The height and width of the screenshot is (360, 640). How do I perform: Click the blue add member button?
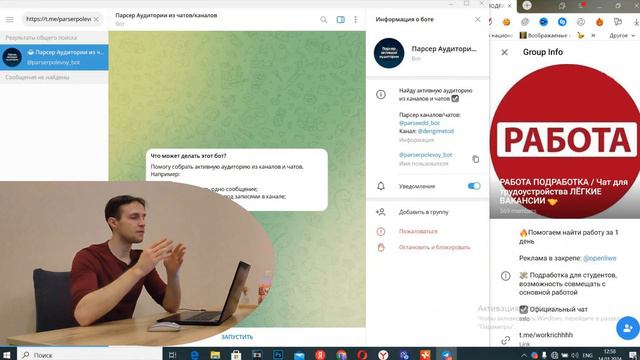[628, 328]
